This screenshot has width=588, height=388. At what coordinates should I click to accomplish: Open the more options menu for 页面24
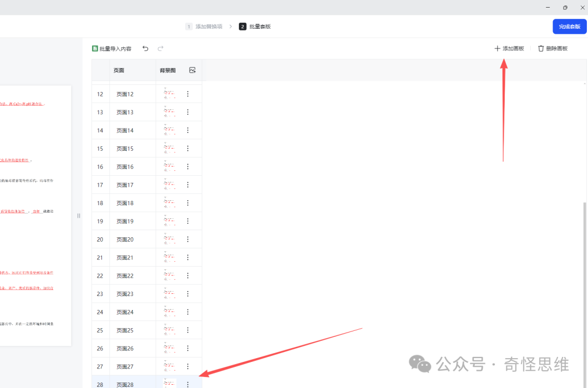click(x=188, y=312)
